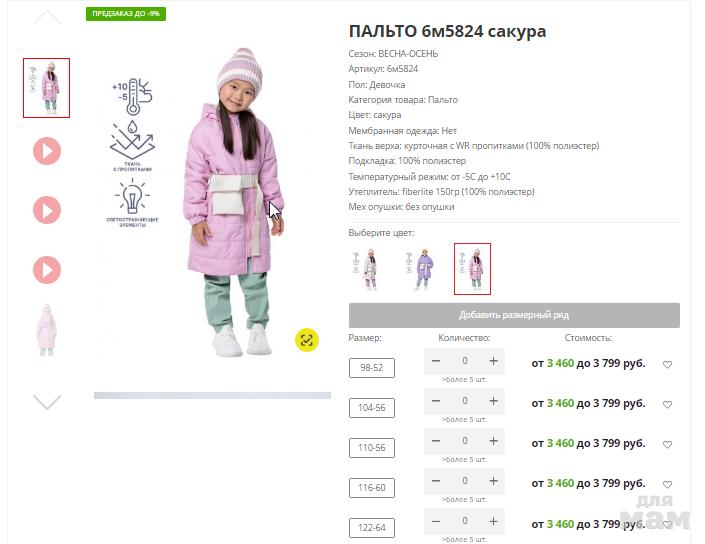Open the selected front-view coat thumbnail

tap(47, 88)
